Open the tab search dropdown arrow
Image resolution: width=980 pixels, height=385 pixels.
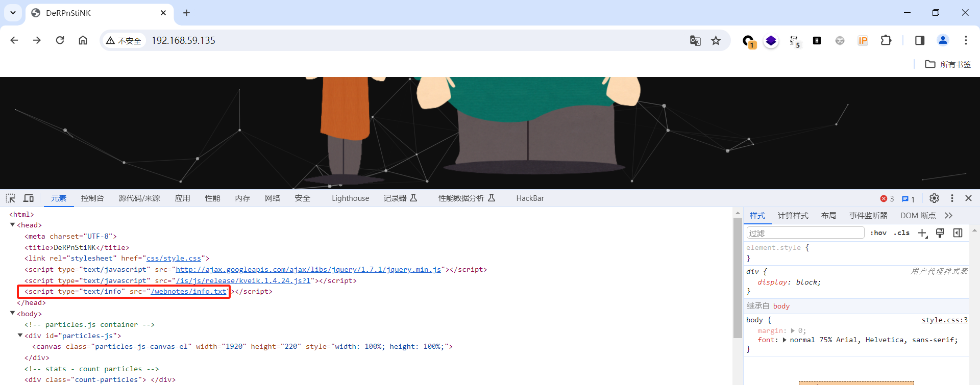(x=13, y=13)
